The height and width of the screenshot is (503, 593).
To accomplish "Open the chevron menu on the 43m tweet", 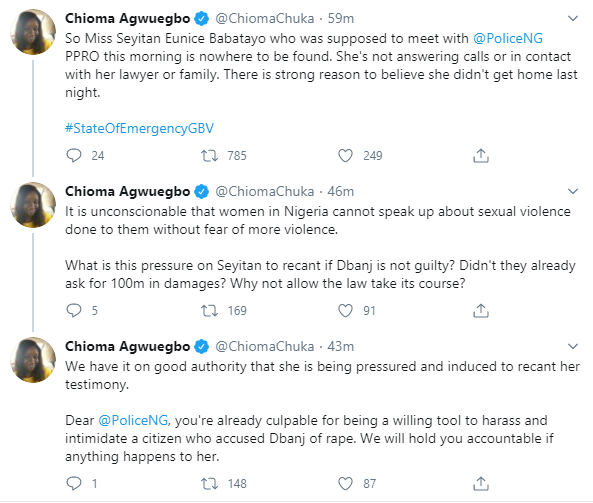I will pos(573,346).
